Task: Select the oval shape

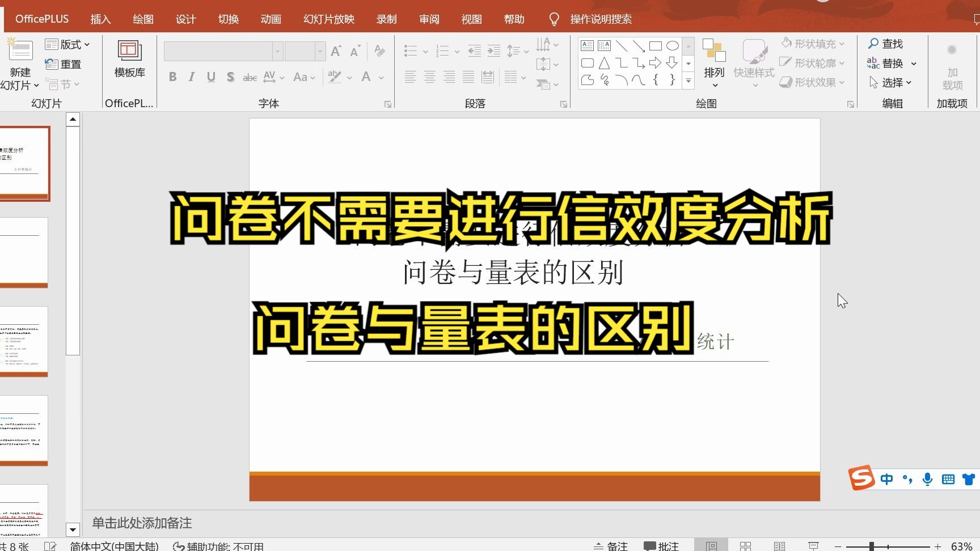Action: coord(673,46)
